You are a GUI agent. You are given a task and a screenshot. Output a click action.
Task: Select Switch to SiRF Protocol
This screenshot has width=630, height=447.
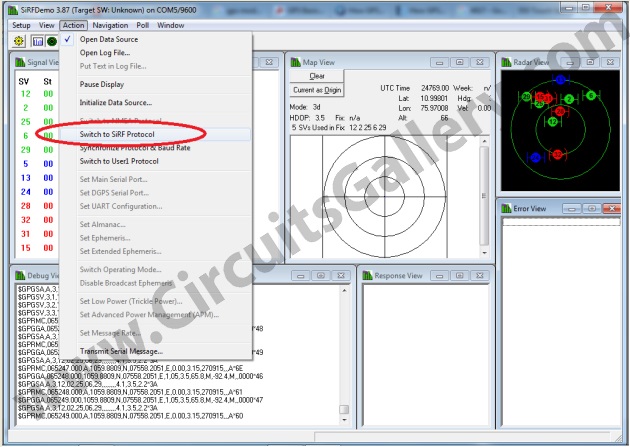pos(123,134)
